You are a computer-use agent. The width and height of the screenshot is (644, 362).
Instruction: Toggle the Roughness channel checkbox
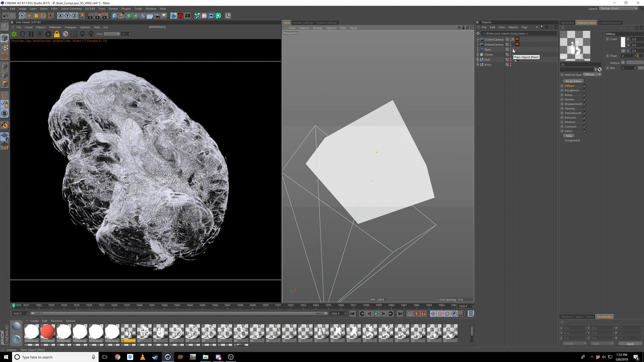click(x=585, y=90)
